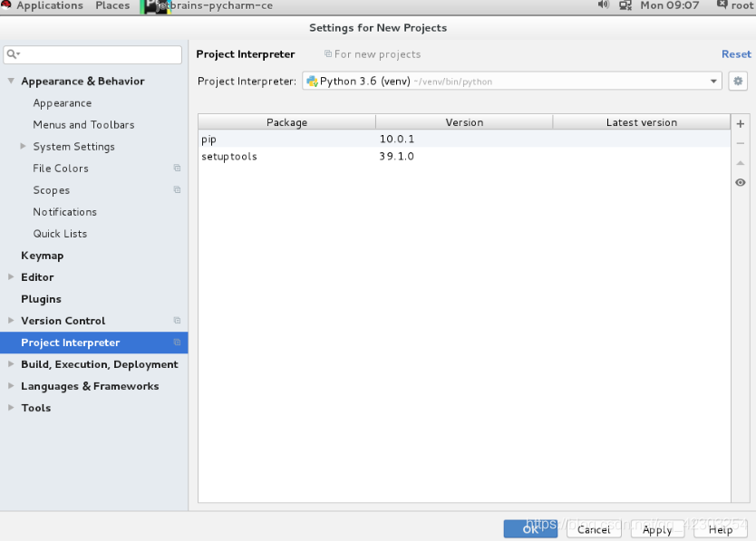Click the Apply button

coord(657,529)
